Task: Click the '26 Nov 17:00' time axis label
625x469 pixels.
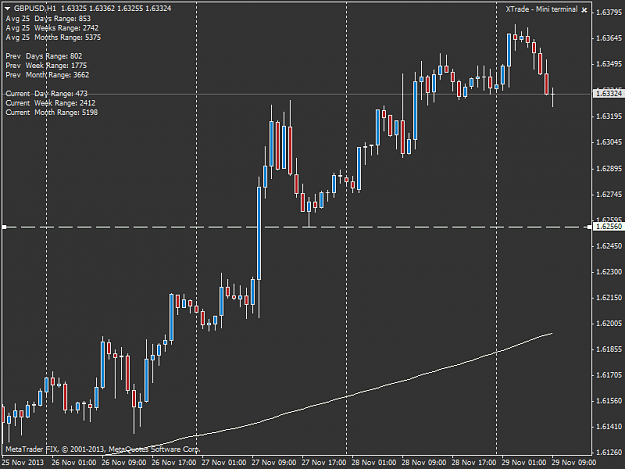Action: (174, 463)
